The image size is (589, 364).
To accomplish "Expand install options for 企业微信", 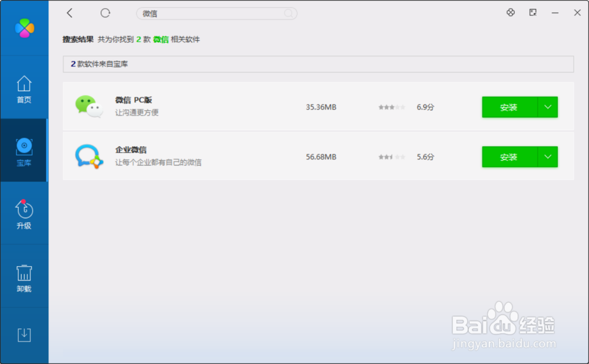I will click(547, 157).
